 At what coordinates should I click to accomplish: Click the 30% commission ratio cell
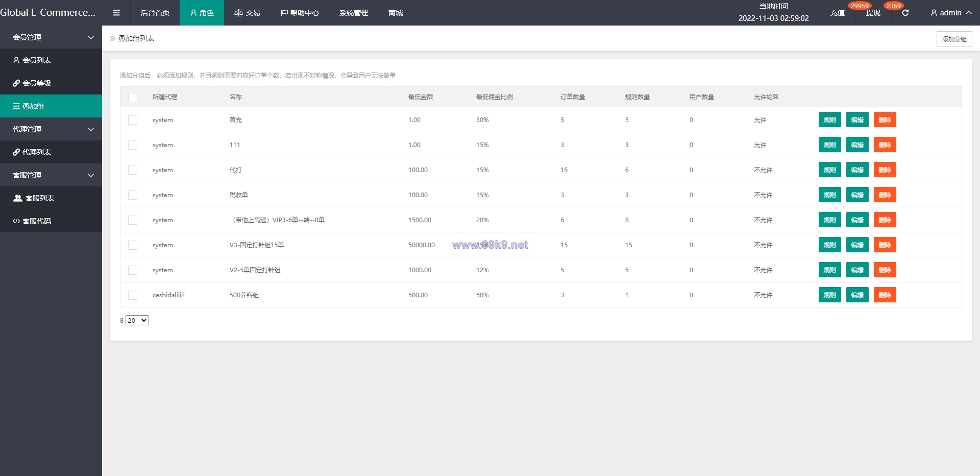pyautogui.click(x=482, y=120)
